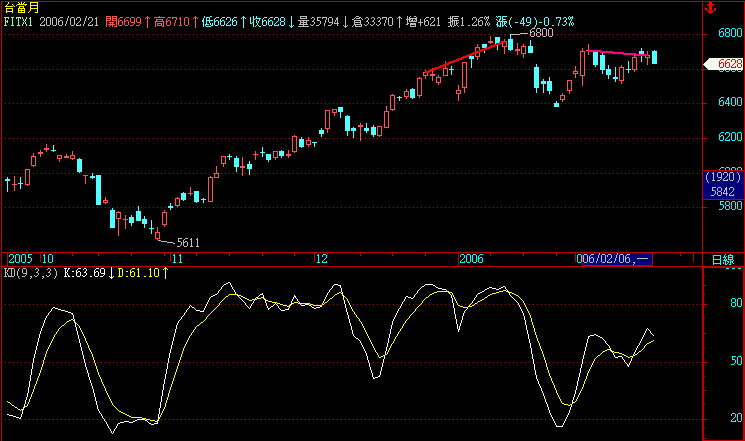Click the FITX1 symbol label
Image resolution: width=745 pixels, height=441 pixels.
point(21,20)
